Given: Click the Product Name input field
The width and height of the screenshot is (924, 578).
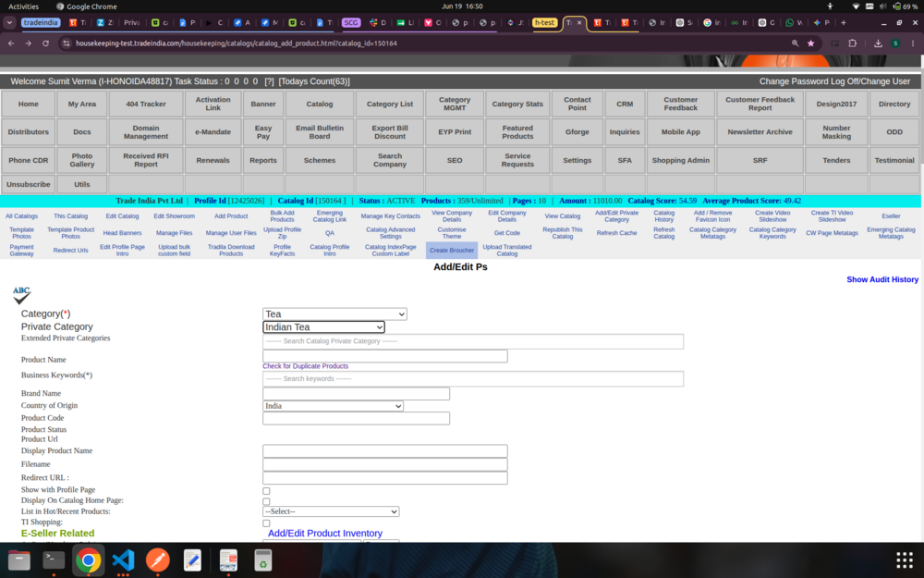Looking at the screenshot, I should pos(384,356).
